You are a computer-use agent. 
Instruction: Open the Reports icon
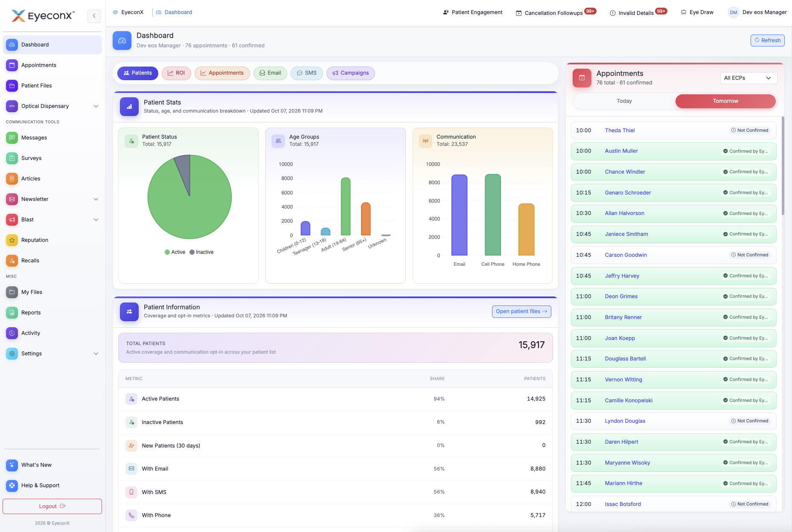tap(12, 313)
